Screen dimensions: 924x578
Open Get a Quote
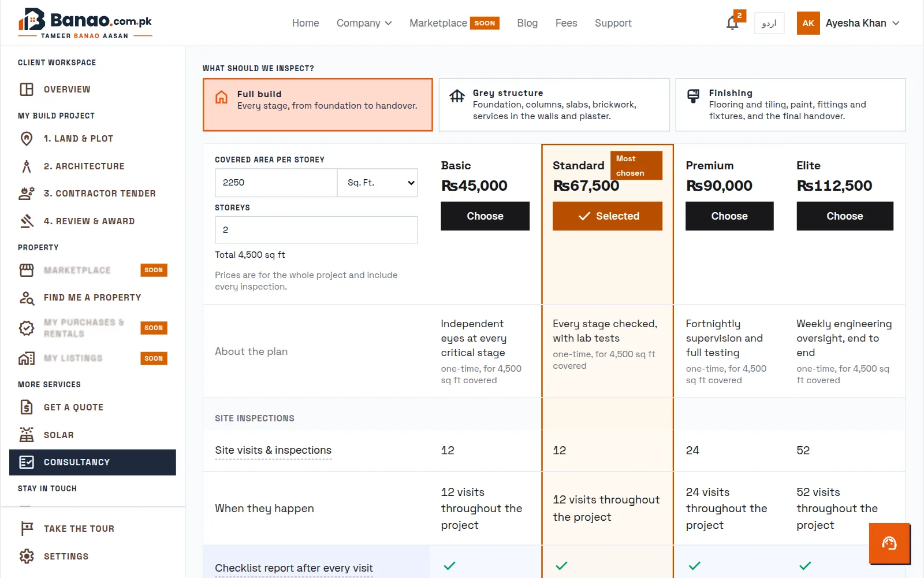(x=92, y=407)
